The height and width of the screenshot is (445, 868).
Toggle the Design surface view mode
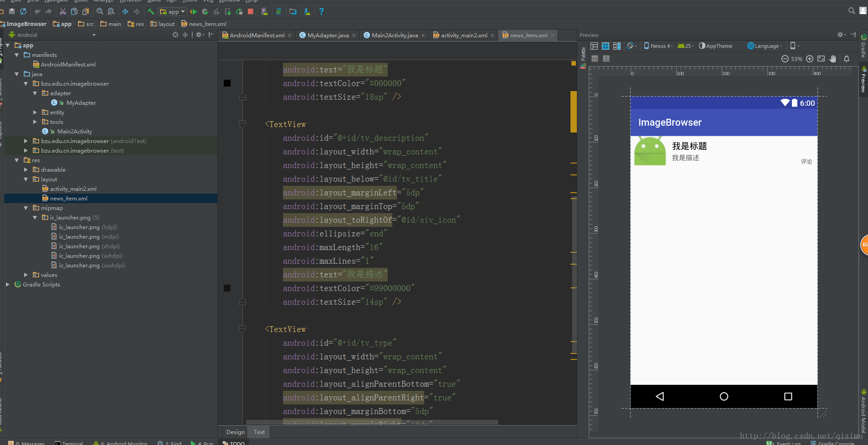click(594, 46)
